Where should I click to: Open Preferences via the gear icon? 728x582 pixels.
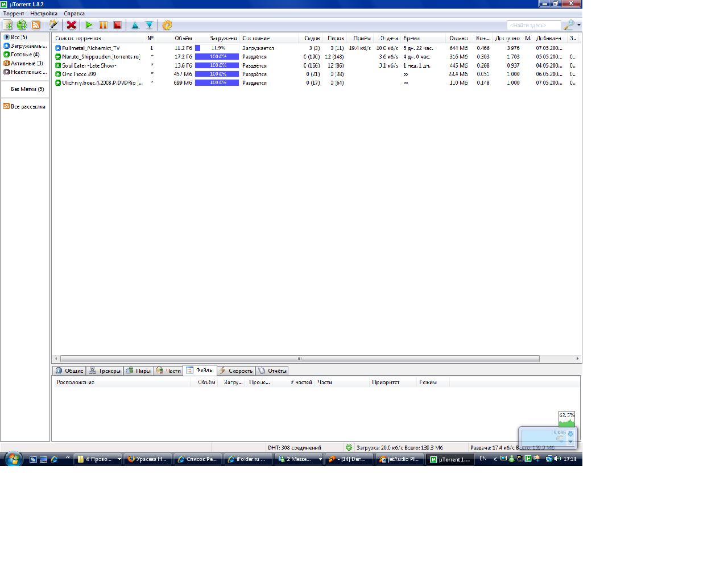click(167, 25)
